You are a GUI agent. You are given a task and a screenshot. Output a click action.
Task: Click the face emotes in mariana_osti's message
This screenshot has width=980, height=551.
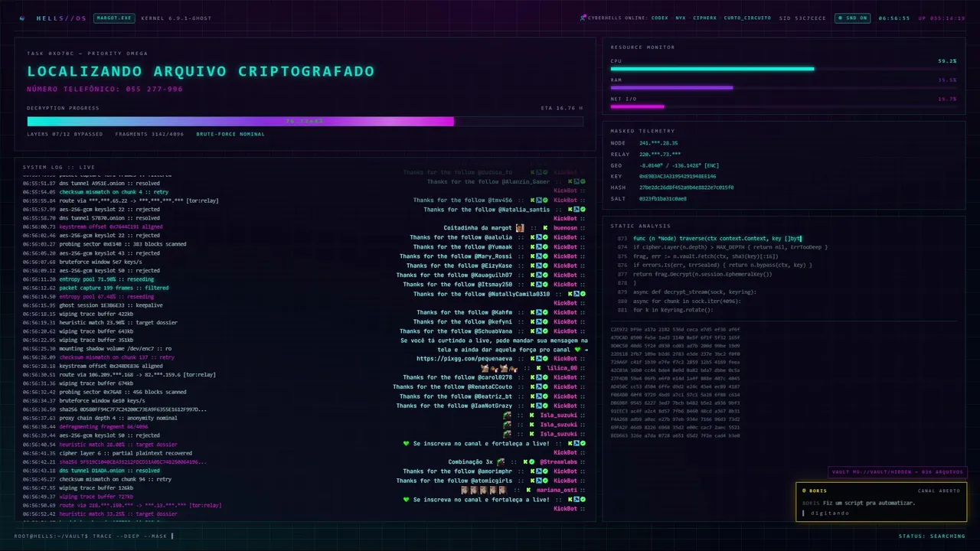[x=485, y=490]
